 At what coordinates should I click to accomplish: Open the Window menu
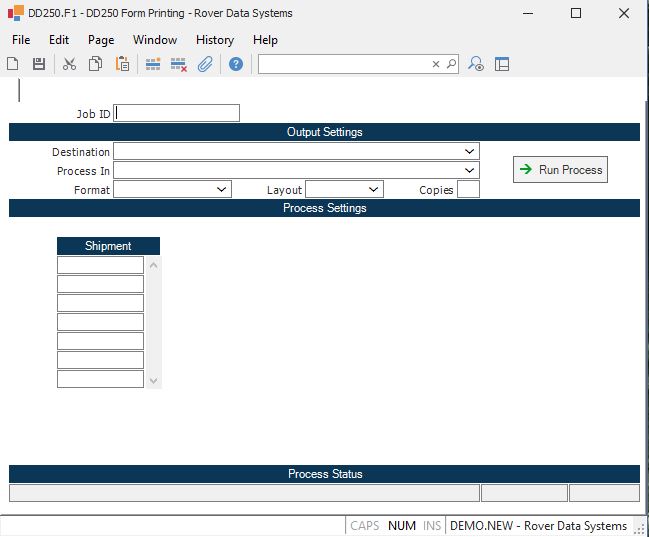tap(155, 40)
